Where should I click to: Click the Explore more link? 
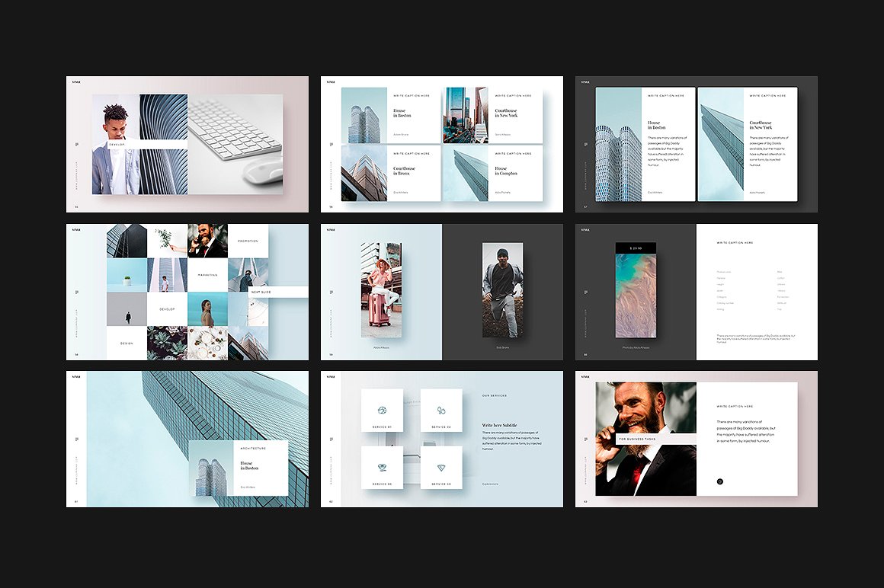click(x=490, y=484)
